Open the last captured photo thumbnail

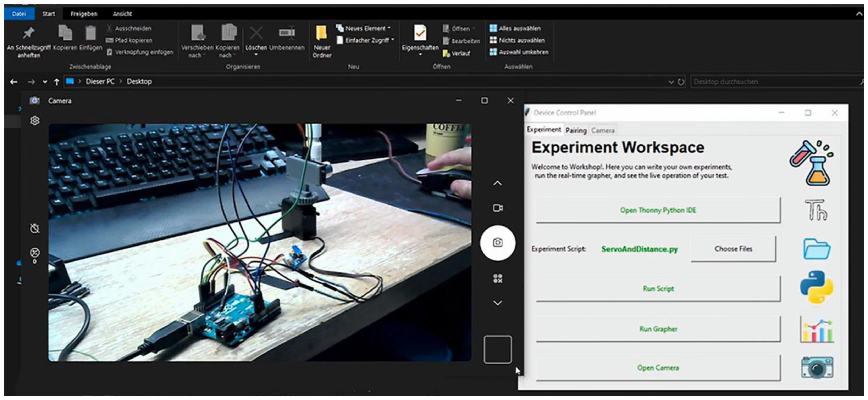(x=497, y=349)
